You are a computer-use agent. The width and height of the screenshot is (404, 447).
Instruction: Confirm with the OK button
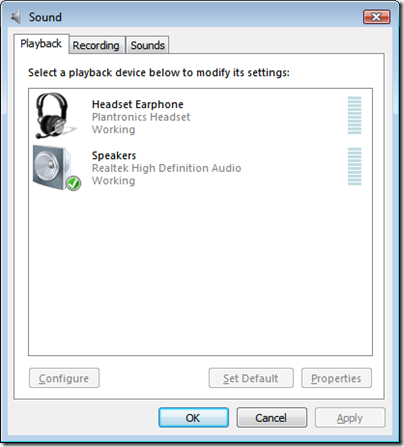coord(193,417)
